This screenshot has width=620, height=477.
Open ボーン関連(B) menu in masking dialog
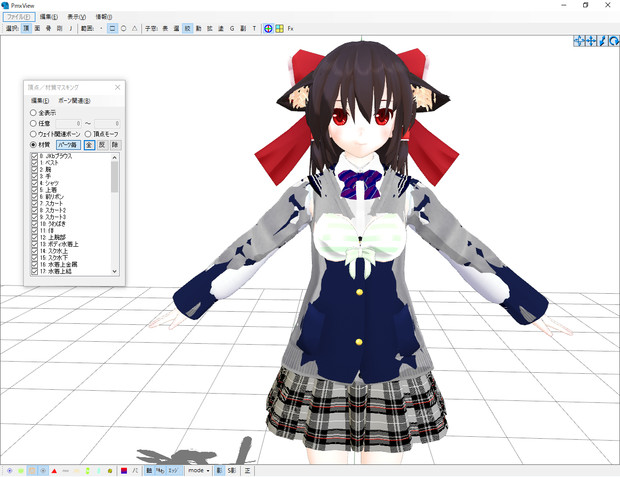click(x=74, y=100)
